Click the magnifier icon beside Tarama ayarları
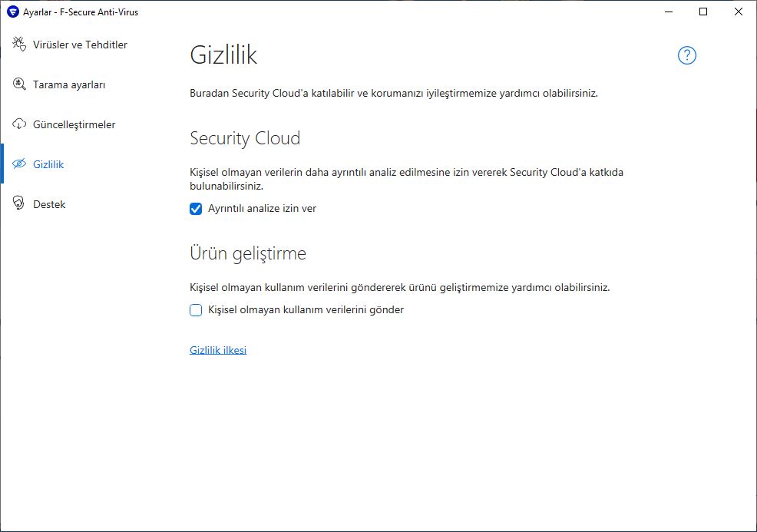Image resolution: width=757 pixels, height=532 pixels. pos(19,84)
